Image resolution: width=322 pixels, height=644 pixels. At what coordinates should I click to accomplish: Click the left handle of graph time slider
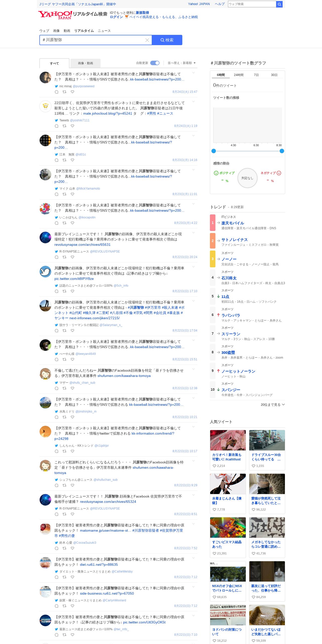point(214,151)
